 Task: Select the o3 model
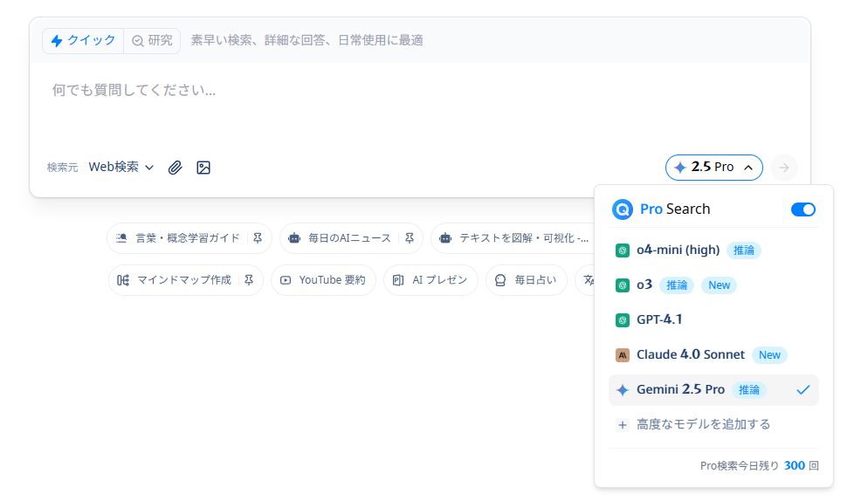pyautogui.click(x=713, y=285)
